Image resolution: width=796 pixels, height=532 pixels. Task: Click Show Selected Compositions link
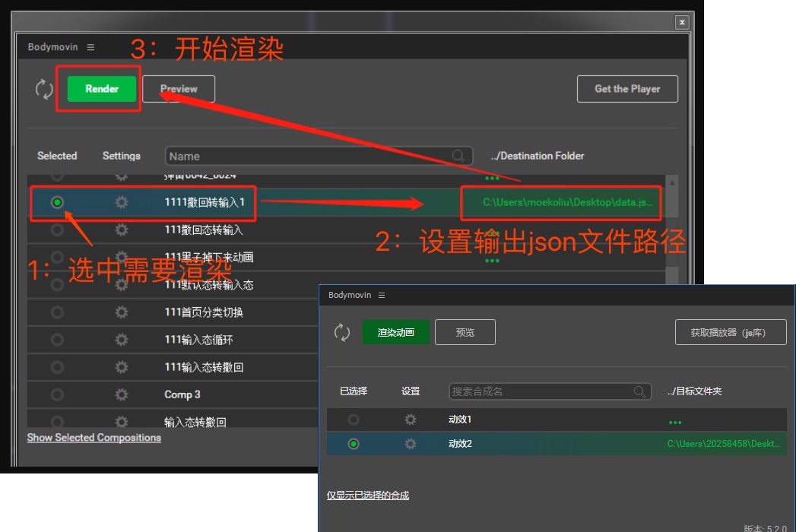[x=94, y=438]
